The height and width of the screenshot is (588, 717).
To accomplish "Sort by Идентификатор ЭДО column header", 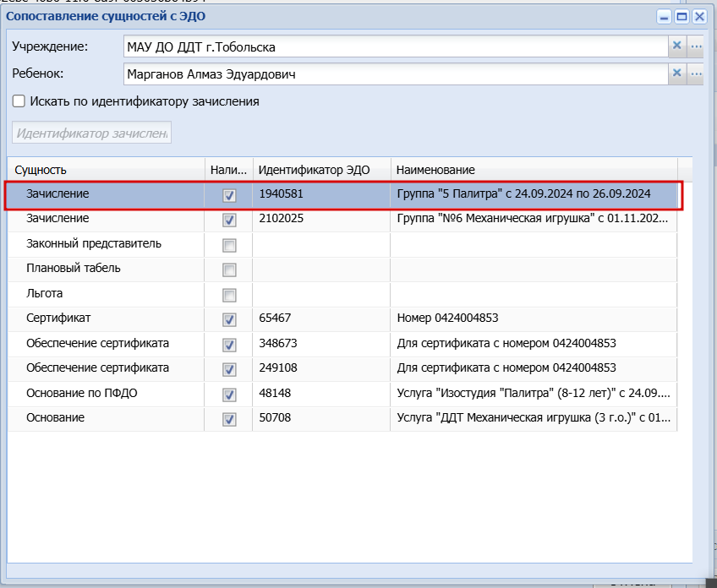I will pos(321,170).
